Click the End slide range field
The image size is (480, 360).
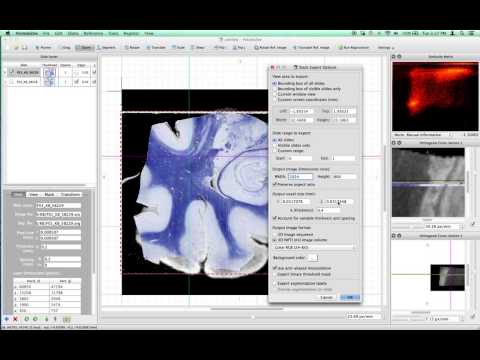[x=343, y=158]
